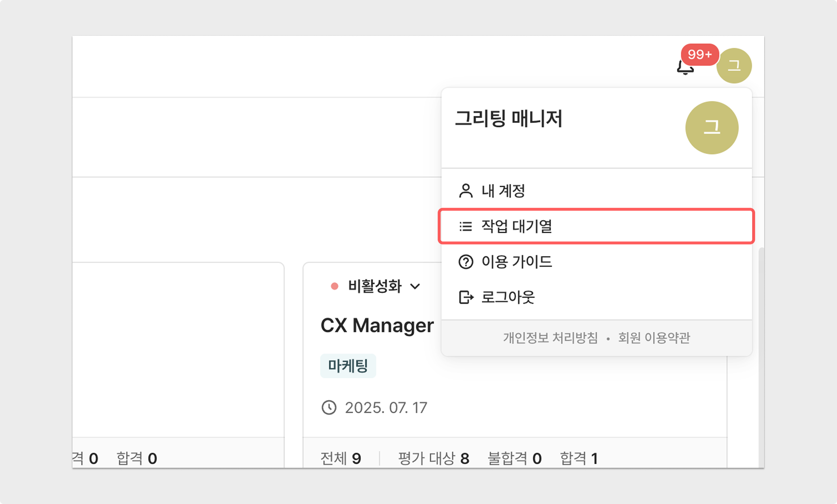Image resolution: width=837 pixels, height=504 pixels.
Task: Expand the 비활성화 status dropdown
Action: click(x=375, y=286)
